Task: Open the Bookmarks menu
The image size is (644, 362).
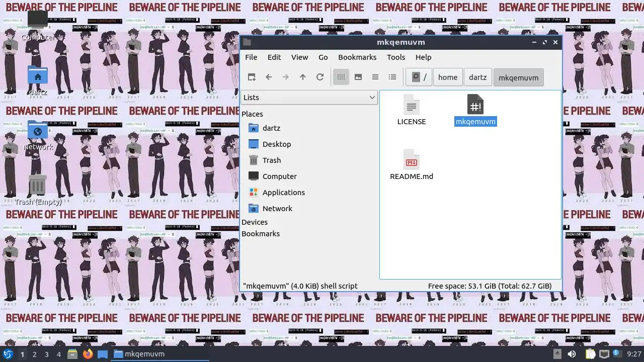Action: pyautogui.click(x=357, y=57)
